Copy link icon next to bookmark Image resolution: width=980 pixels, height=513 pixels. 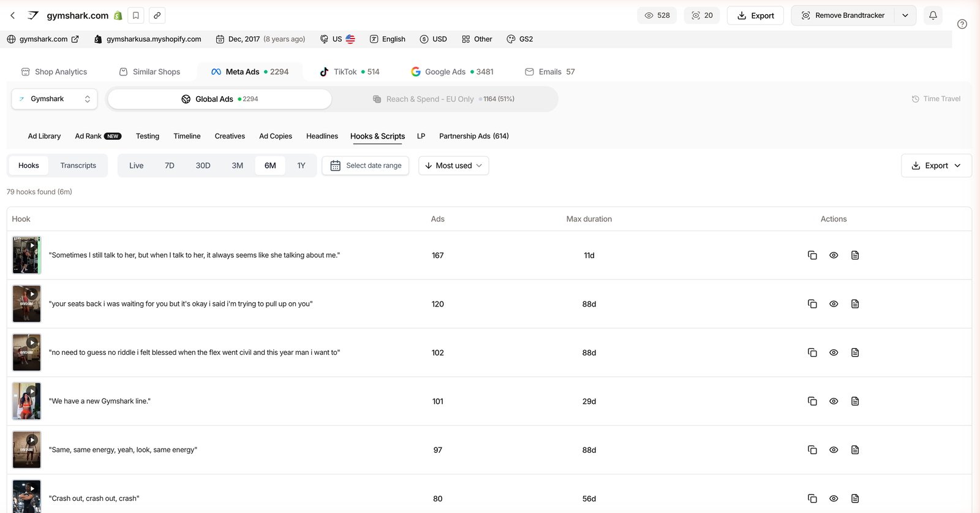[x=157, y=15]
